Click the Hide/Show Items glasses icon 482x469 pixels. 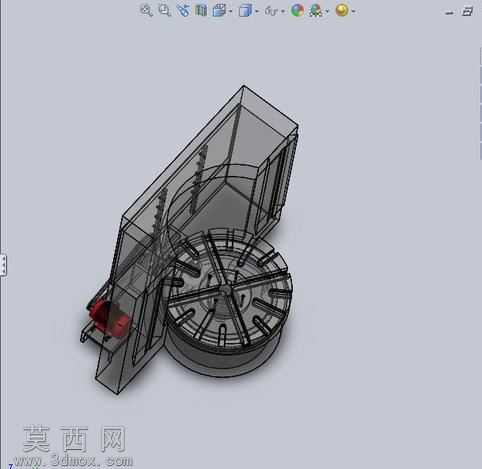click(x=271, y=11)
